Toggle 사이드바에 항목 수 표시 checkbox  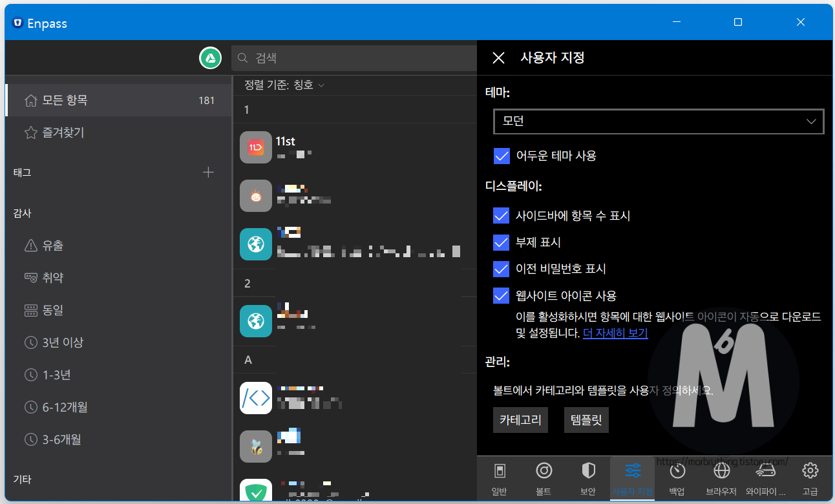[502, 215]
